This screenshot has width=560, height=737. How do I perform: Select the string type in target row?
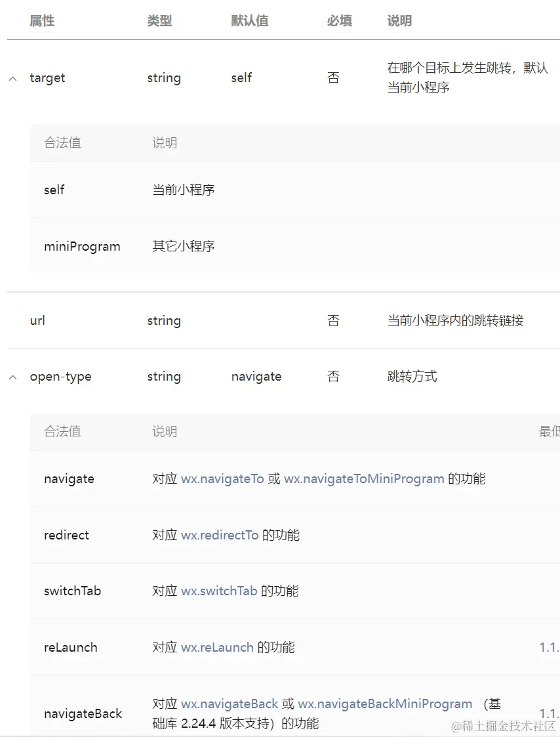click(x=164, y=77)
